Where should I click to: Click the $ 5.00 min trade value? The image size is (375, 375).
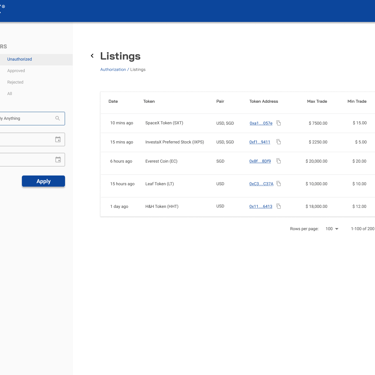[361, 142]
